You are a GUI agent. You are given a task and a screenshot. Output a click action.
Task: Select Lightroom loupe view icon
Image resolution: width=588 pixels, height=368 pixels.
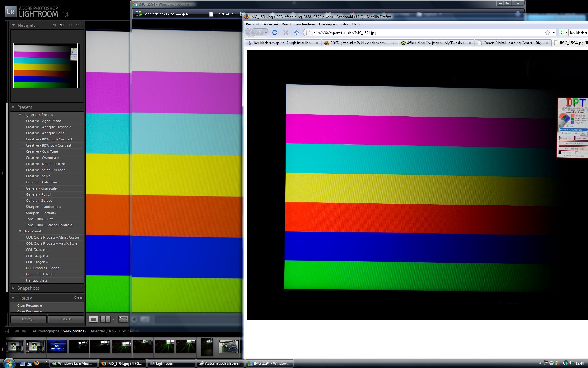pos(93,319)
